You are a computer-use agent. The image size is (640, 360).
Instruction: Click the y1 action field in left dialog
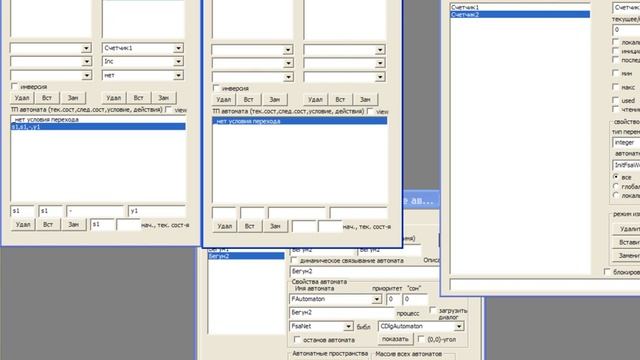click(157, 211)
